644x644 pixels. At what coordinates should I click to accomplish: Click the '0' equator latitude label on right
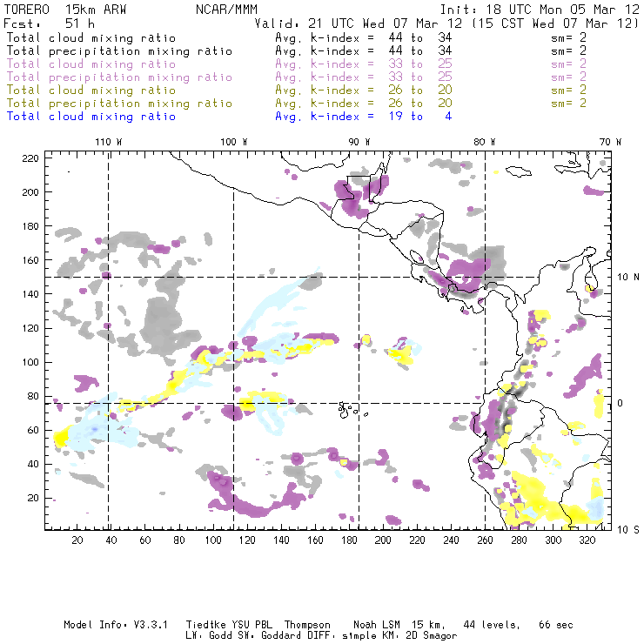pos(621,403)
